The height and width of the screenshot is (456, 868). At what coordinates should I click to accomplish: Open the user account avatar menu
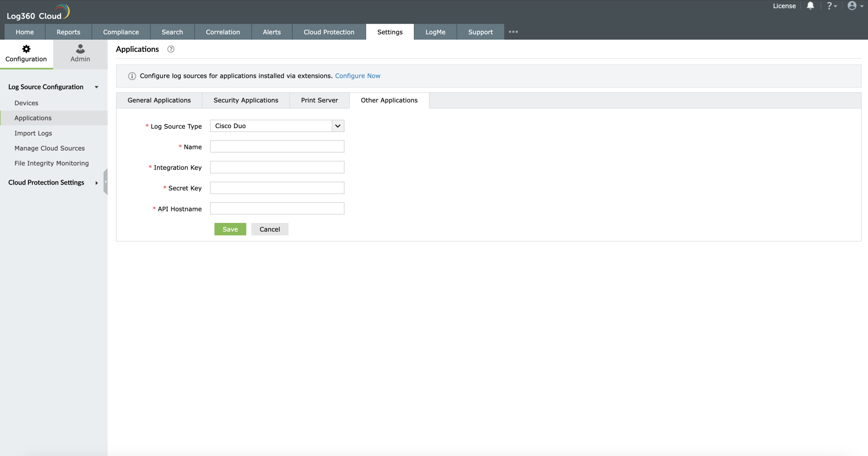855,6
